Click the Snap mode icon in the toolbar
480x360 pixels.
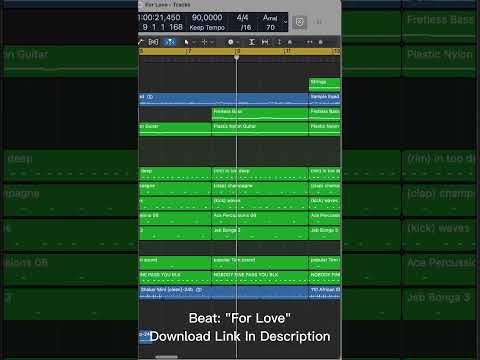click(230, 42)
